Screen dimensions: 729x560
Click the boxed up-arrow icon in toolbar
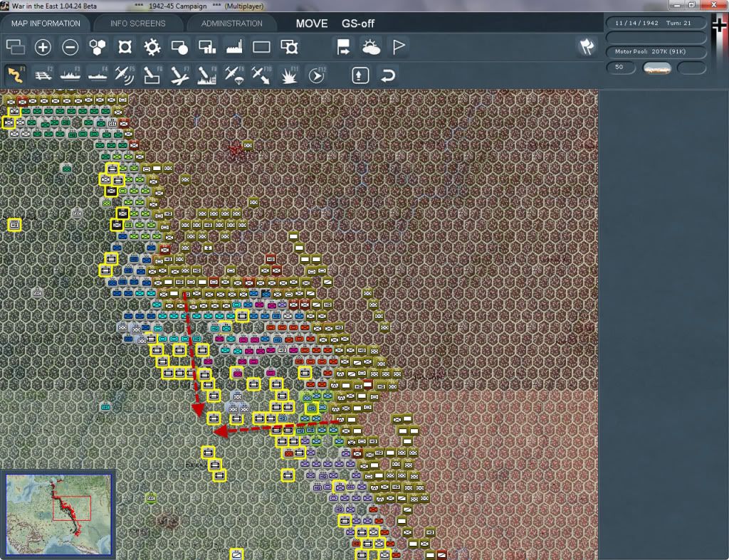(360, 75)
